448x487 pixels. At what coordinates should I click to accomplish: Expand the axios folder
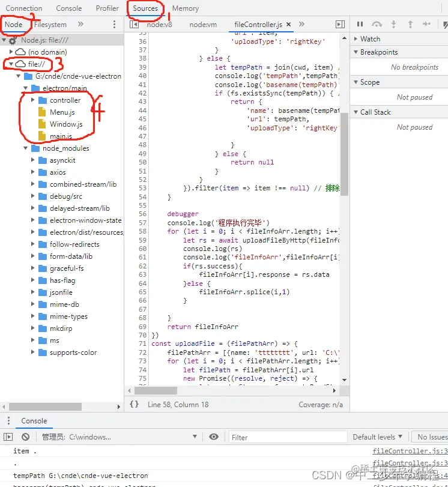[32, 172]
